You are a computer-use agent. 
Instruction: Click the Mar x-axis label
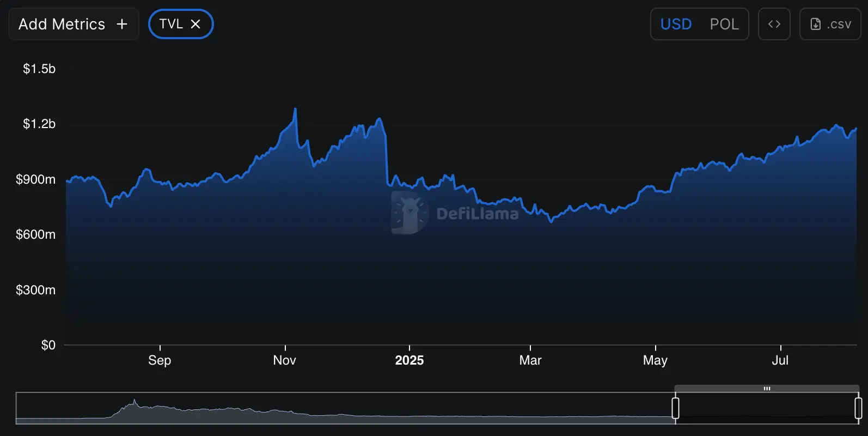tap(530, 360)
